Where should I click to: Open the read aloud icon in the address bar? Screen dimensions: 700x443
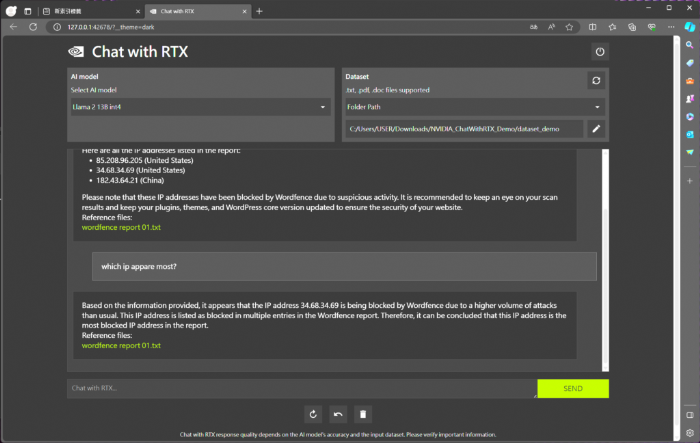click(x=551, y=27)
